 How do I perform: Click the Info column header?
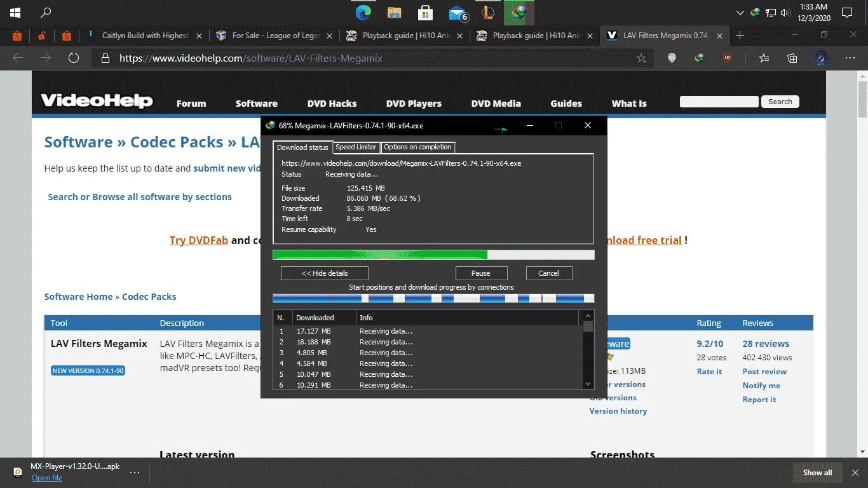pyautogui.click(x=467, y=318)
